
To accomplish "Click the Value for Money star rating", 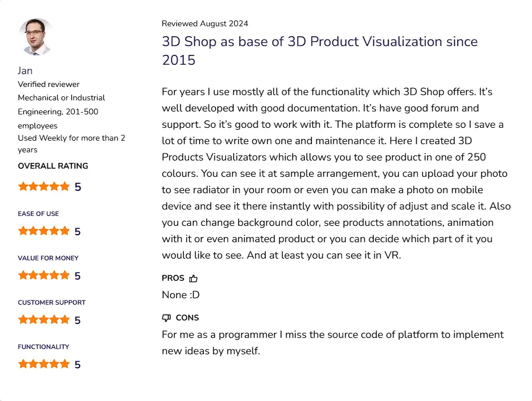I will (x=44, y=276).
